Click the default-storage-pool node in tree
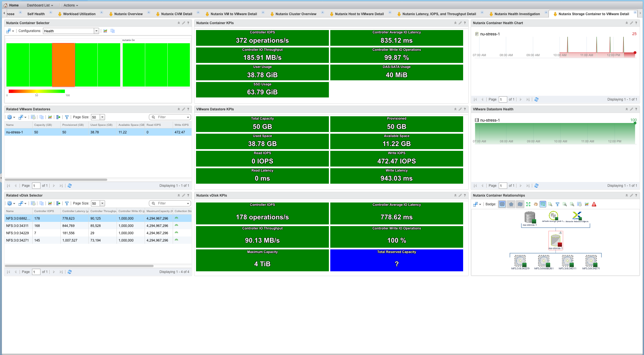 pos(553,217)
